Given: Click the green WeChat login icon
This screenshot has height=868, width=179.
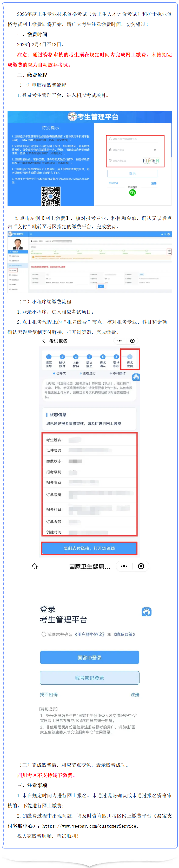Looking at the screenshot, I should click(x=132, y=192).
